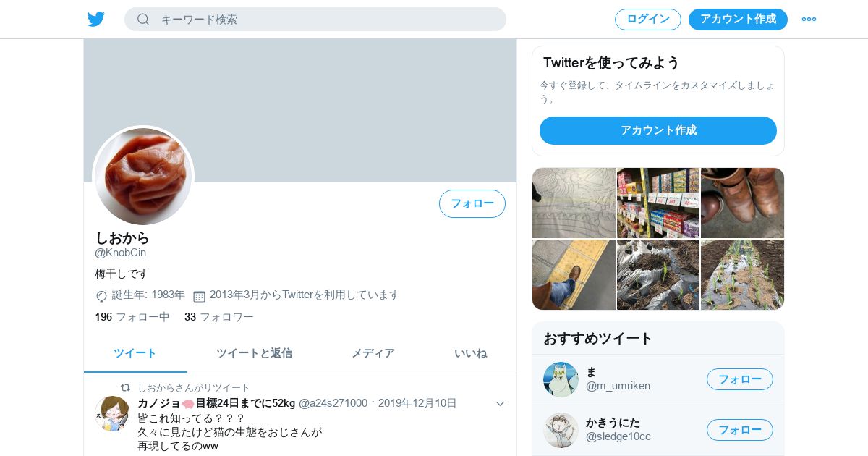Open the 196 フォロー中 list

[132, 317]
